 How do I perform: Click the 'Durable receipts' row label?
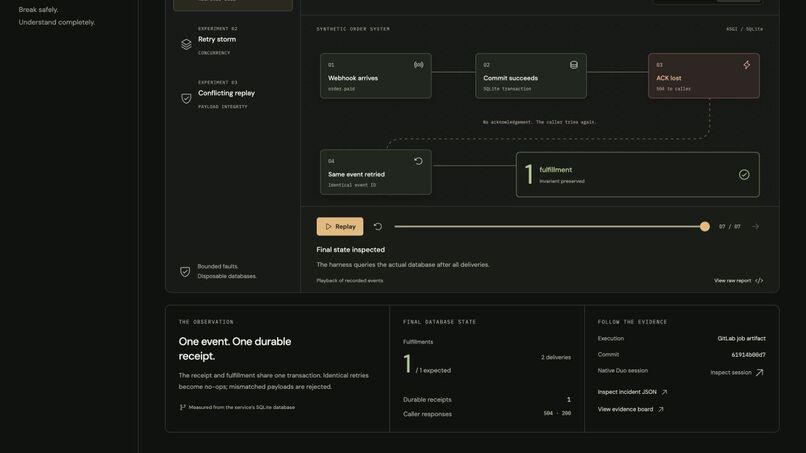[427, 400]
